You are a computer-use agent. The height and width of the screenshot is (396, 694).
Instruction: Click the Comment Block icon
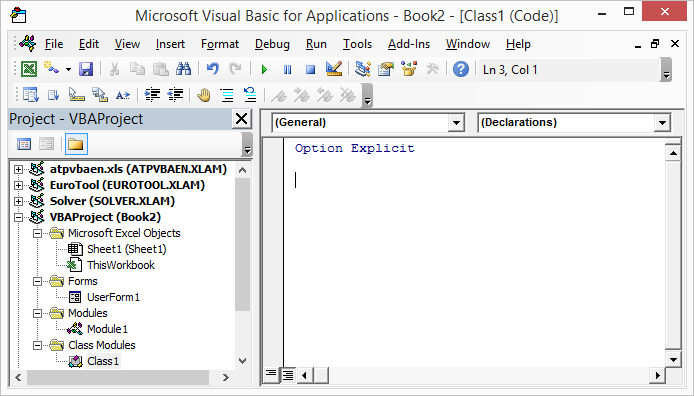click(x=227, y=95)
